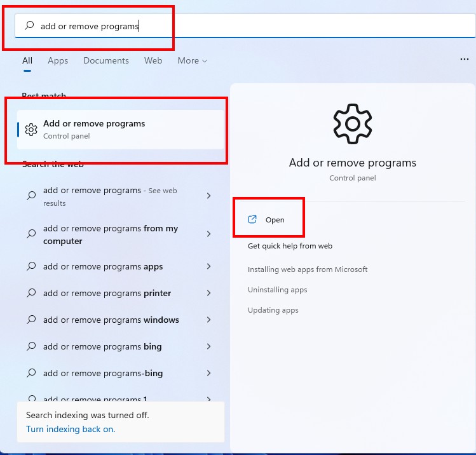Viewport: 476px width, 455px height.
Task: Click 'Get quick help from web' heading
Action: click(x=290, y=246)
